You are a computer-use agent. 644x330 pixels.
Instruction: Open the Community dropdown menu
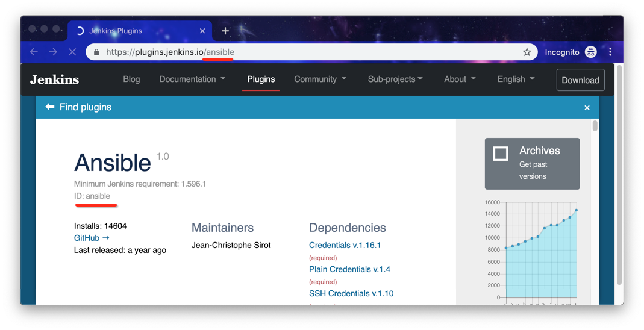[x=320, y=79]
